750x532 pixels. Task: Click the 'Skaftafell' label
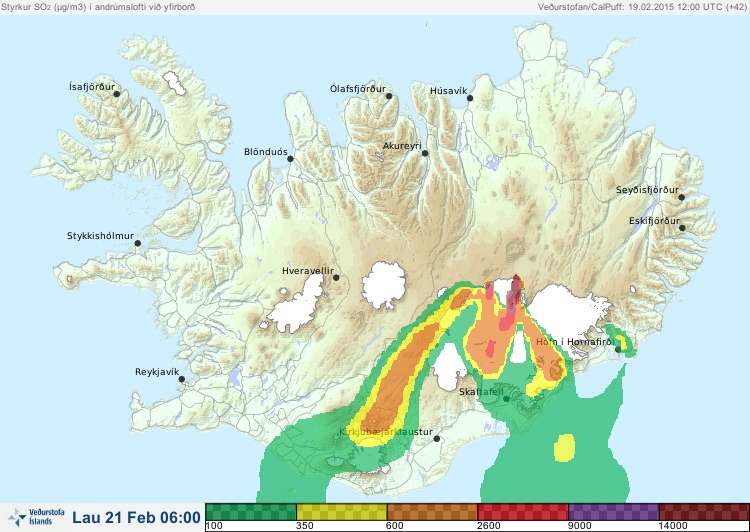click(x=481, y=392)
